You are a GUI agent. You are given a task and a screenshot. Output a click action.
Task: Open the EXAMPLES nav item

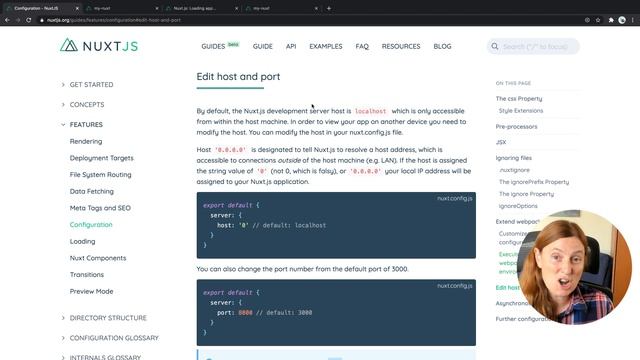coord(326,47)
